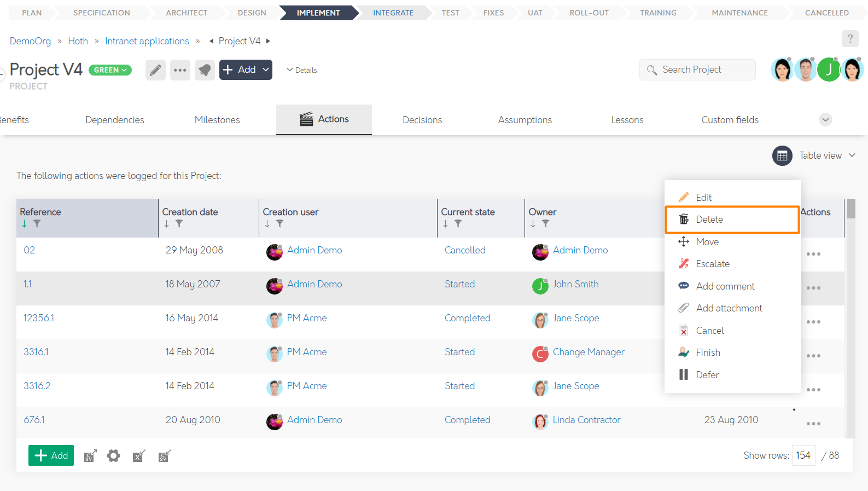
Task: Click the green J team member avatar
Action: click(829, 70)
